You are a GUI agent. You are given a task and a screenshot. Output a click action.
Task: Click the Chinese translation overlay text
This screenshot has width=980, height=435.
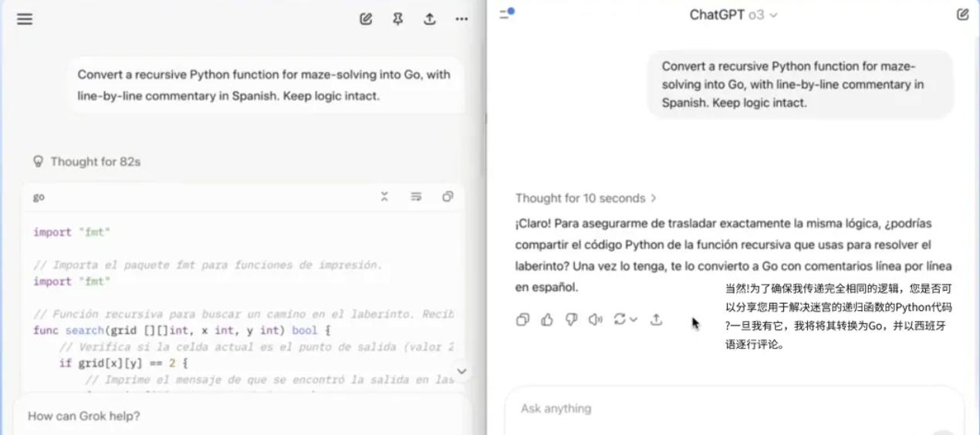[x=839, y=316]
